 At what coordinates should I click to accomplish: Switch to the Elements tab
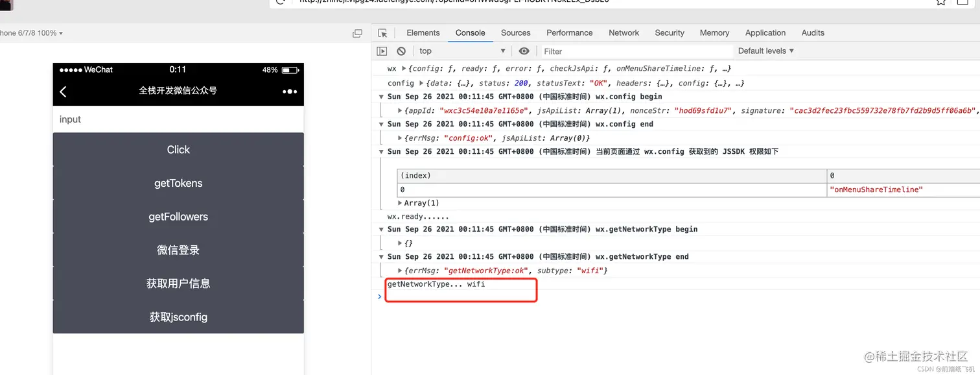tap(423, 33)
